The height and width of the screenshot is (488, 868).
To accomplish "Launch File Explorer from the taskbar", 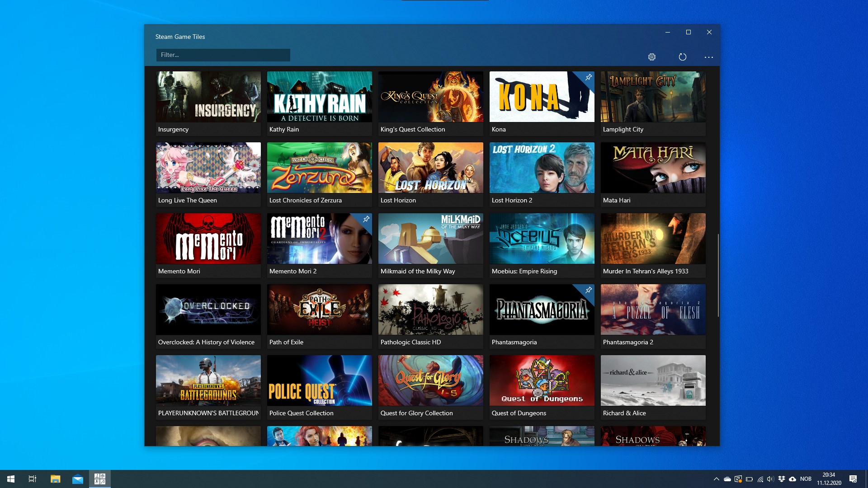I will (55, 479).
